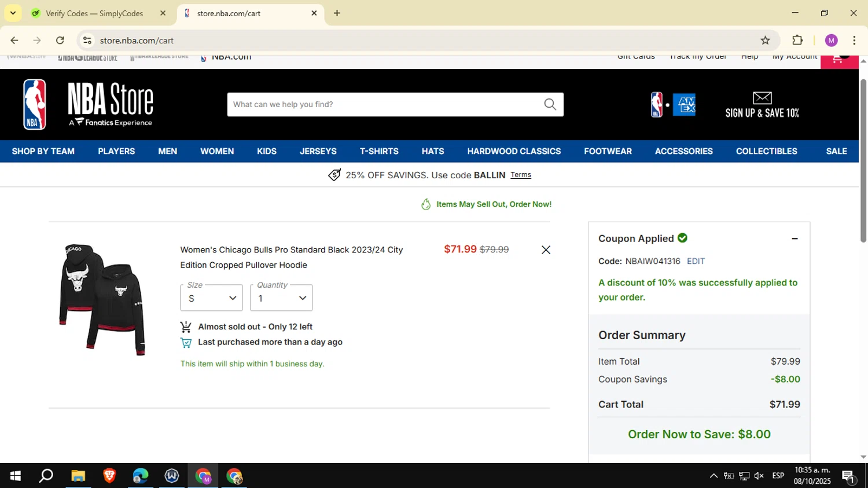868x488 pixels.
Task: Click the 'Order Now to Save: $8.00' text
Action: 699,434
